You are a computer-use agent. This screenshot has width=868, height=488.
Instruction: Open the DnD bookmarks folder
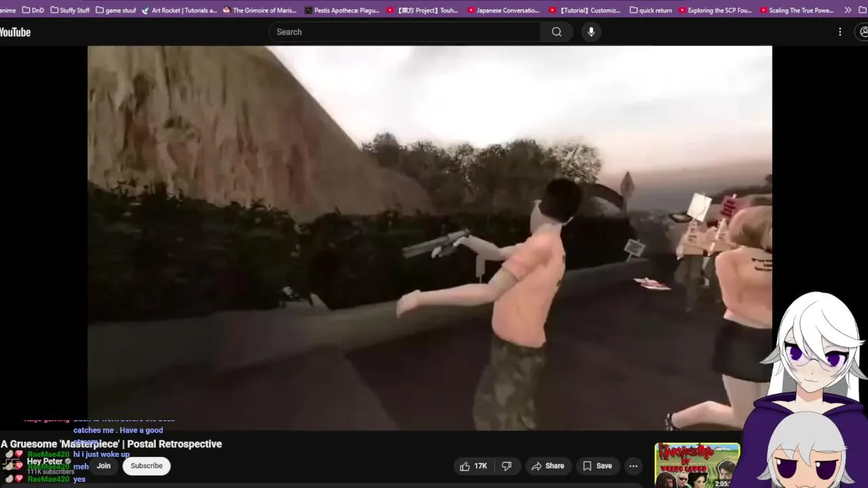tap(33, 10)
